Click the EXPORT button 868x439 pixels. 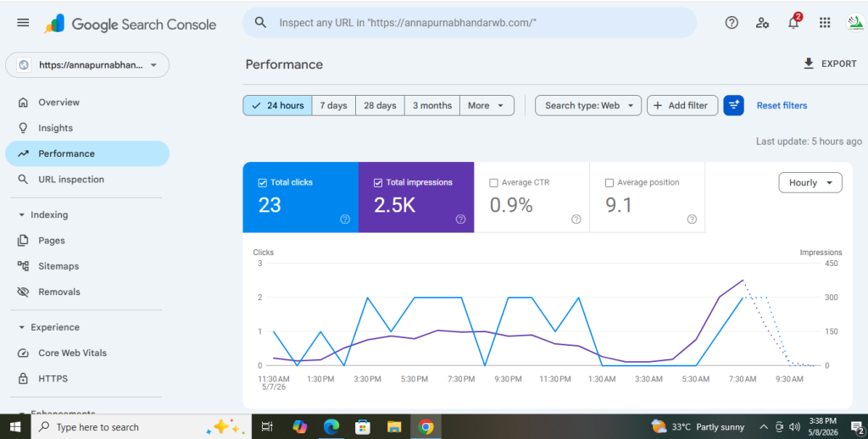pyautogui.click(x=830, y=64)
